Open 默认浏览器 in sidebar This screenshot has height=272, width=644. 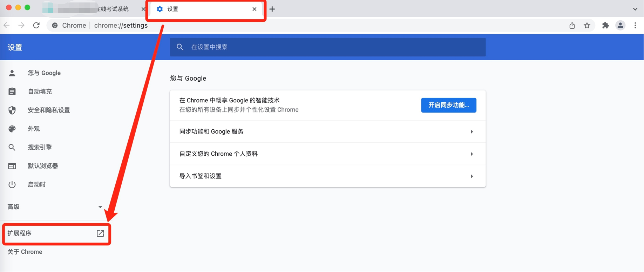43,166
